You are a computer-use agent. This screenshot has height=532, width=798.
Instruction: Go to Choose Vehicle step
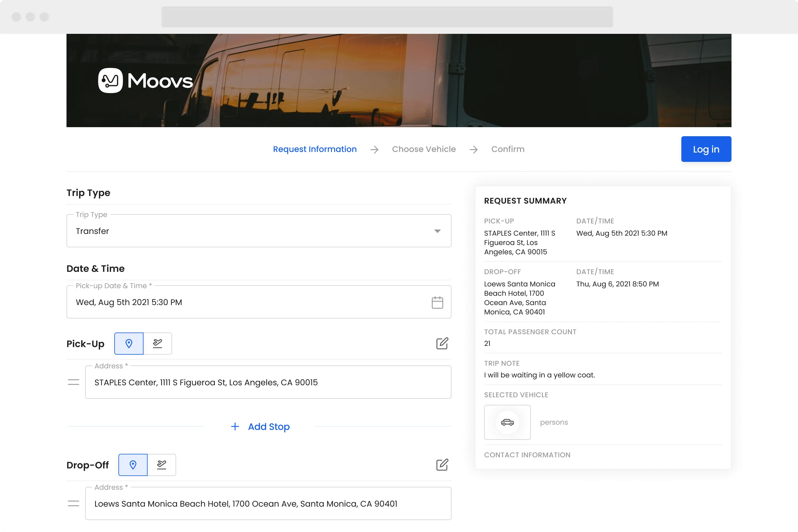click(424, 149)
